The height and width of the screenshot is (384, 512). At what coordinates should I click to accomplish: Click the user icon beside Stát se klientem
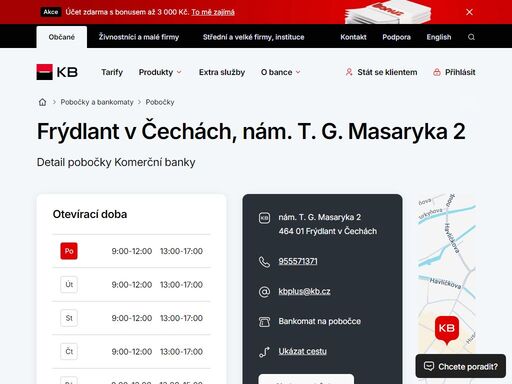tap(349, 72)
